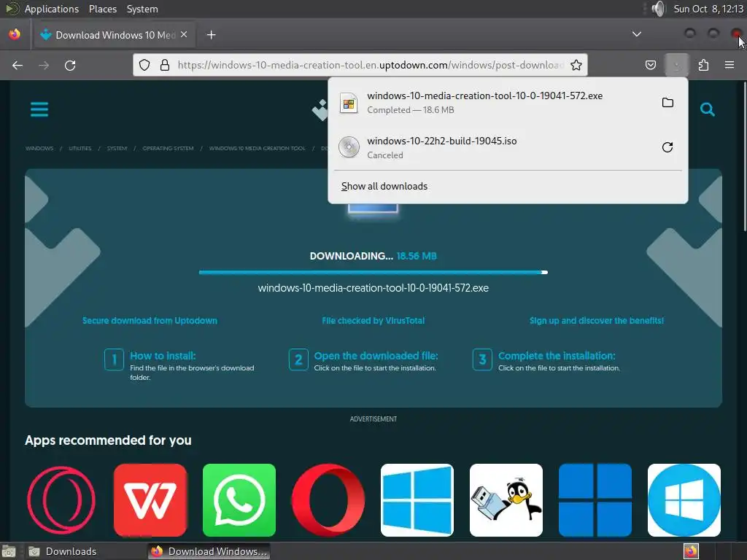Save page to Pocket icon

pos(650,65)
